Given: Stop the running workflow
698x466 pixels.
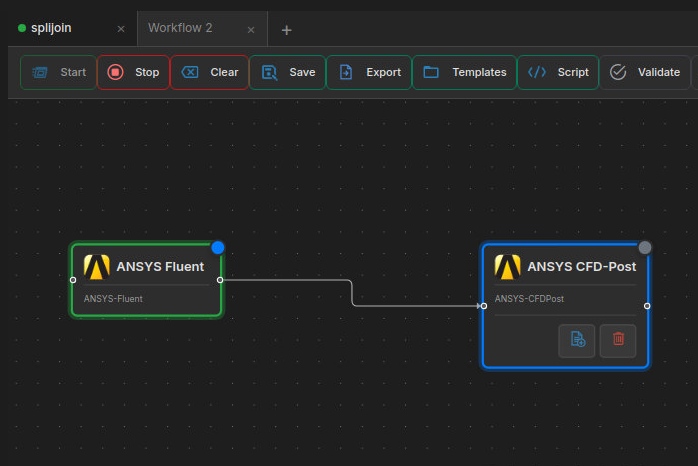Looking at the screenshot, I should (133, 73).
